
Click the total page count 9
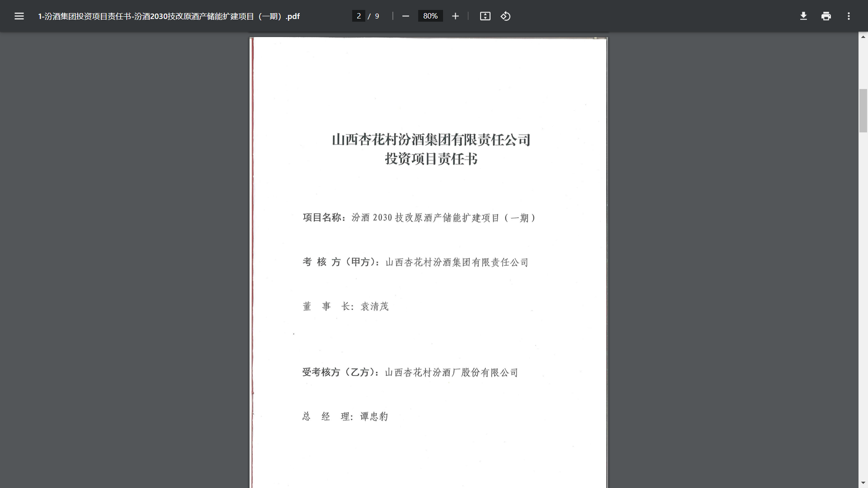377,16
